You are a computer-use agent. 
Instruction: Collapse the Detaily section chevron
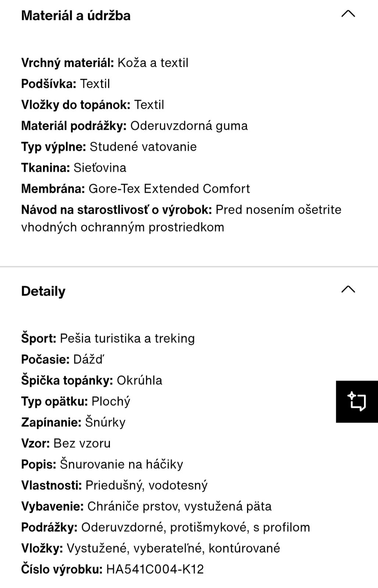pyautogui.click(x=348, y=290)
